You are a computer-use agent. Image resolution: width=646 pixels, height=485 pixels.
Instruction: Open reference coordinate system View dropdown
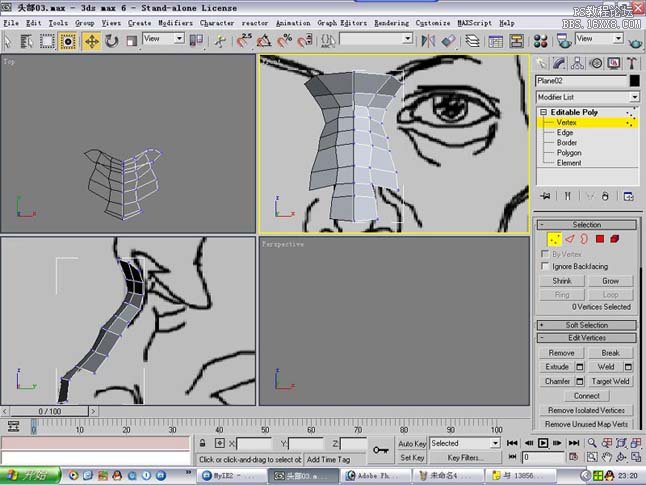[164, 39]
